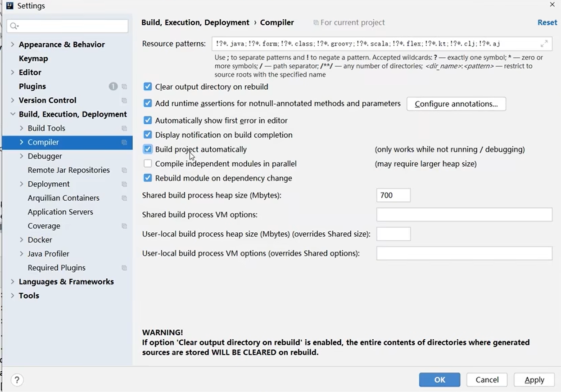Click the project icon beside Deployment

pyautogui.click(x=124, y=184)
